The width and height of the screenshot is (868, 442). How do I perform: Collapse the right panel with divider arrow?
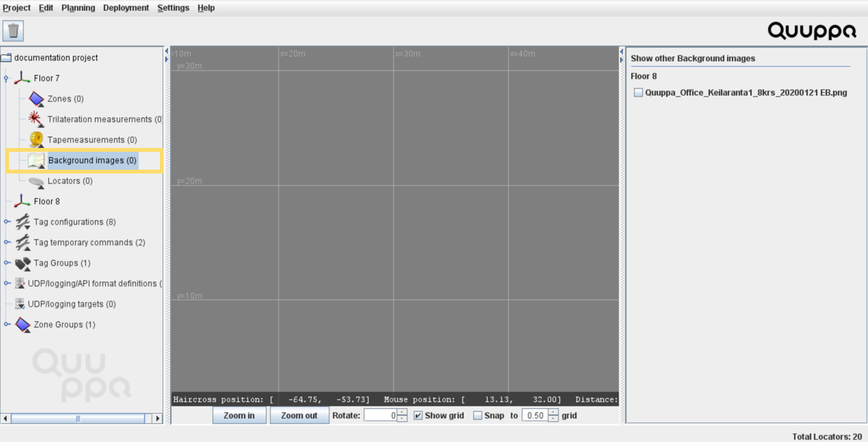tap(621, 59)
